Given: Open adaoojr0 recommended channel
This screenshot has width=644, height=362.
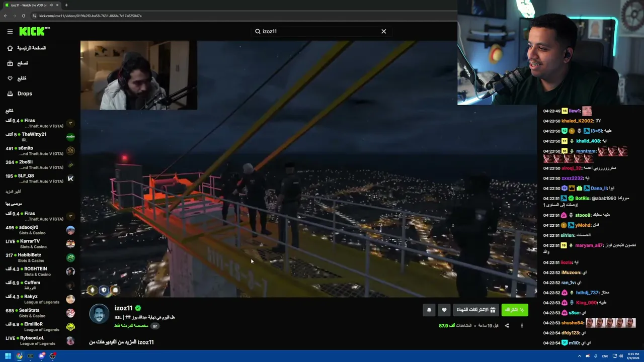Looking at the screenshot, I should pyautogui.click(x=40, y=230).
